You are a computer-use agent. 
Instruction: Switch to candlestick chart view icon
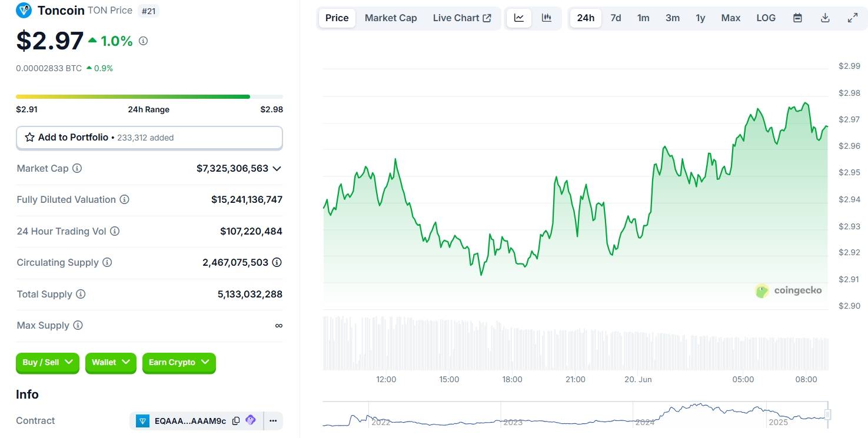coord(547,18)
